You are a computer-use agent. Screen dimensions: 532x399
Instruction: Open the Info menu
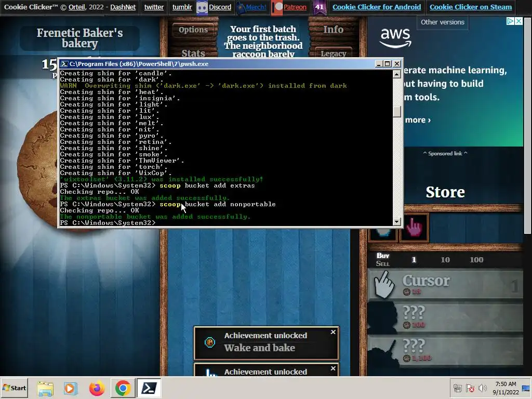pos(333,30)
